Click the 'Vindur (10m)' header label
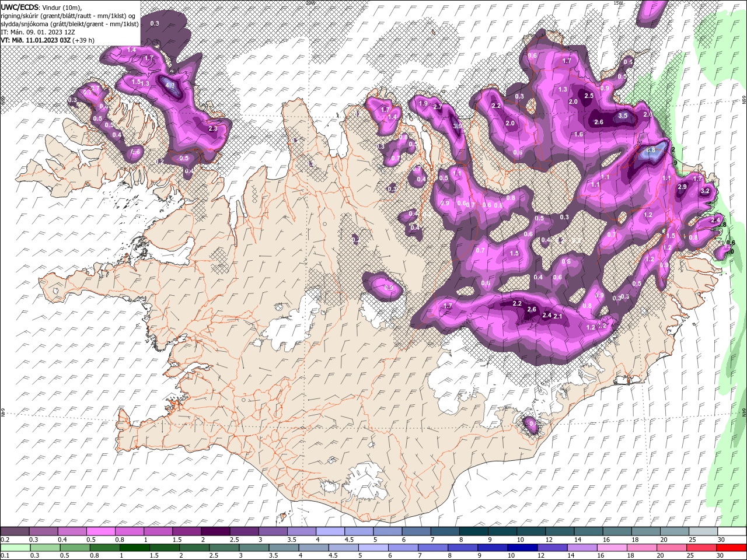The image size is (747, 560). point(61,7)
